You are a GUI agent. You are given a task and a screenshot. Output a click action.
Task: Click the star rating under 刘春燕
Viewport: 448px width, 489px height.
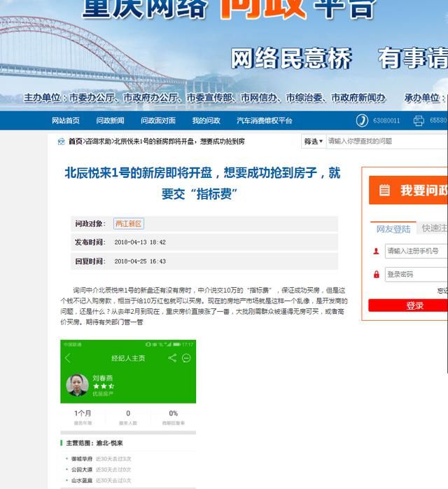pos(104,386)
